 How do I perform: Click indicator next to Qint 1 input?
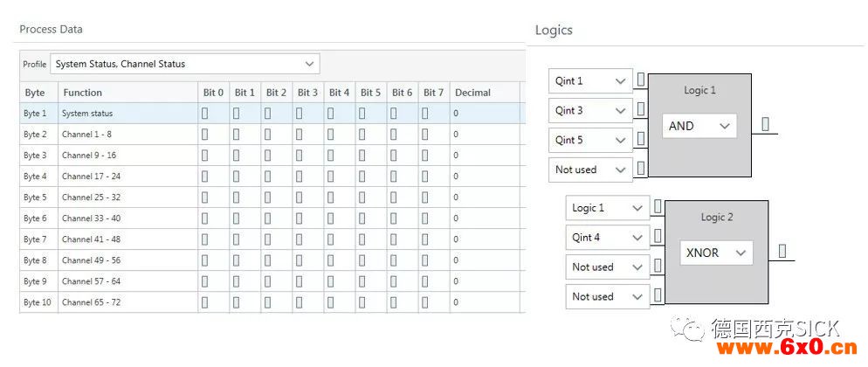tap(641, 80)
